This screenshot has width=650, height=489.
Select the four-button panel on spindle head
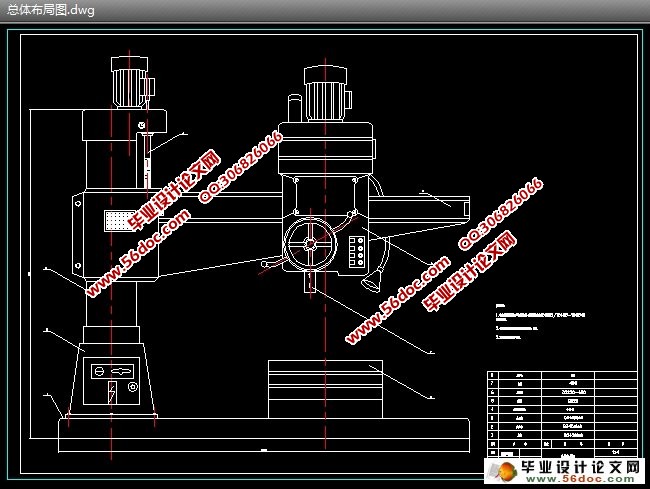[x=357, y=252]
